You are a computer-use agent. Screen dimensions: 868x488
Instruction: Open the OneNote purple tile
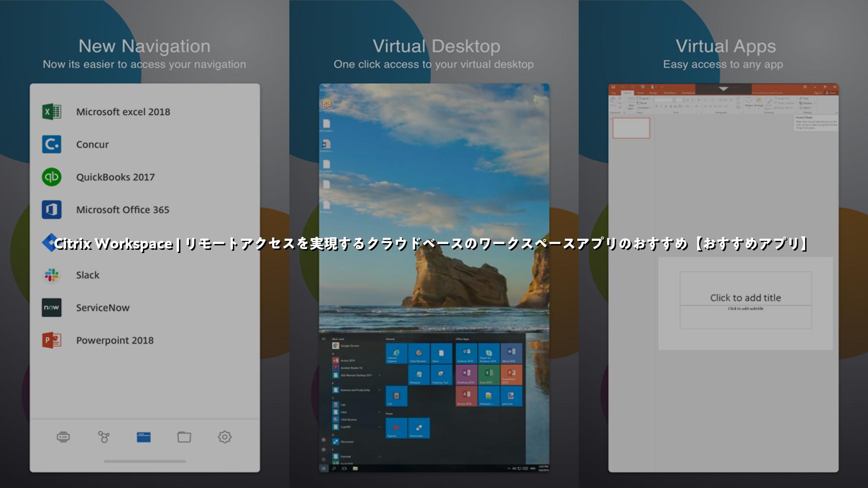tap(467, 375)
